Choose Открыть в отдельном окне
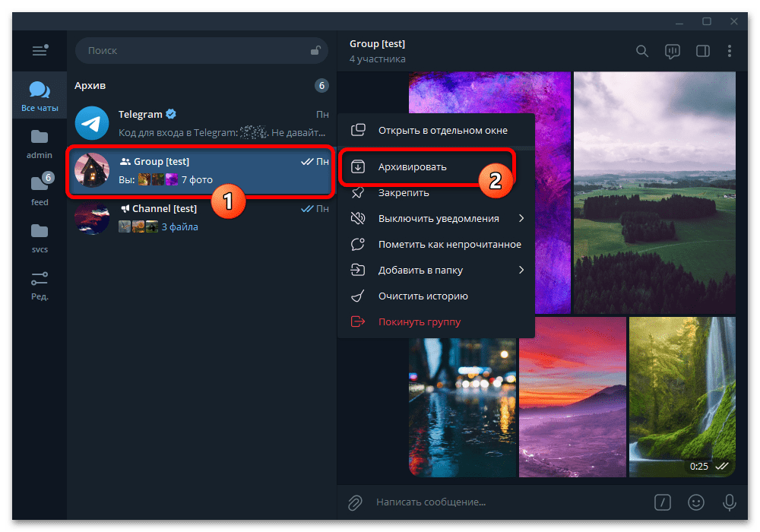This screenshot has height=532, width=760. pos(436,130)
